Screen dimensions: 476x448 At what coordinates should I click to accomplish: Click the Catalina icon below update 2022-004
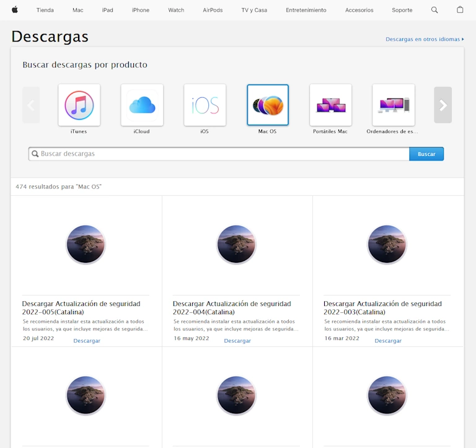pos(237,395)
